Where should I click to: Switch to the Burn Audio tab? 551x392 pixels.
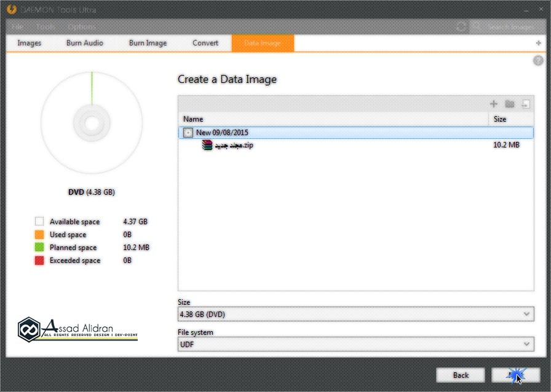point(85,43)
